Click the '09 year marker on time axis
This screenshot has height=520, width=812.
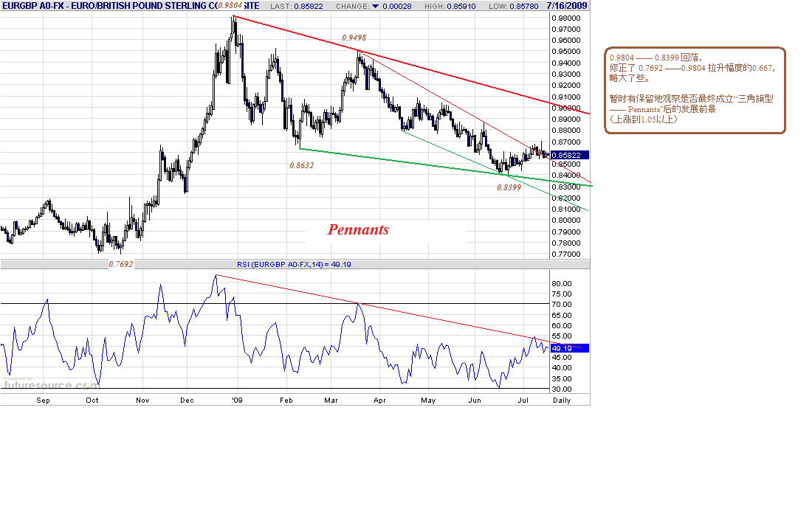tap(237, 401)
